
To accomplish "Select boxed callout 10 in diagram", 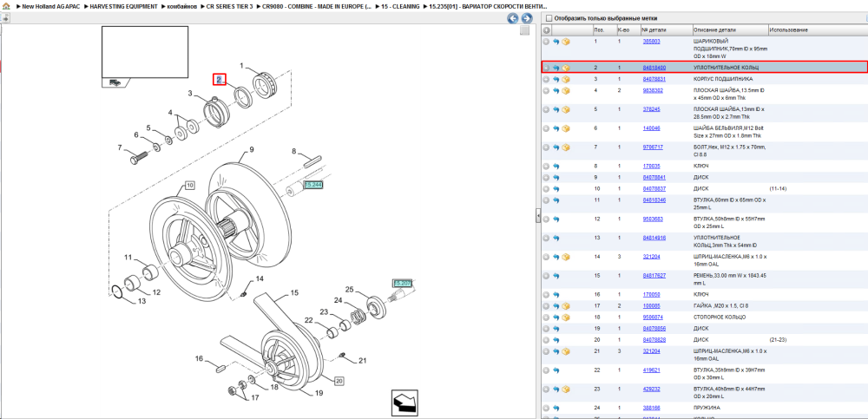I will [x=189, y=186].
